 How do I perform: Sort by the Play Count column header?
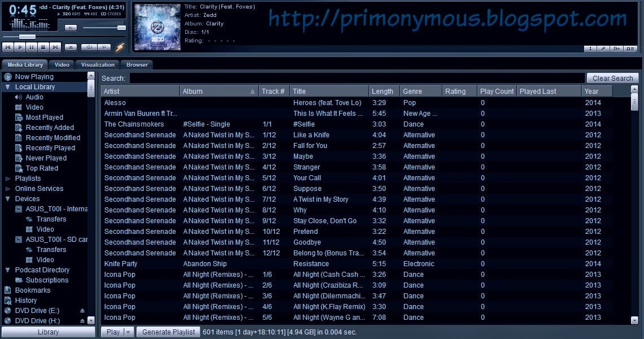point(497,91)
